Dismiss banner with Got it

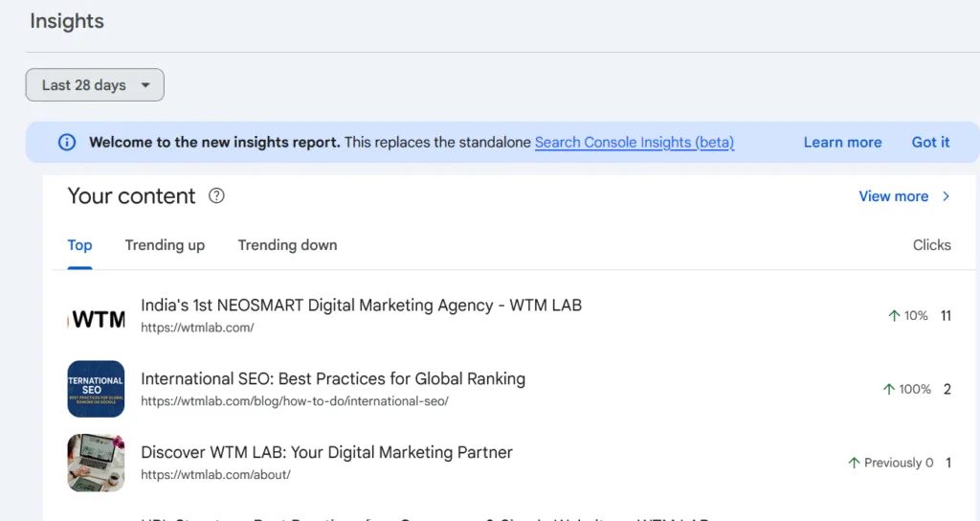tap(930, 142)
